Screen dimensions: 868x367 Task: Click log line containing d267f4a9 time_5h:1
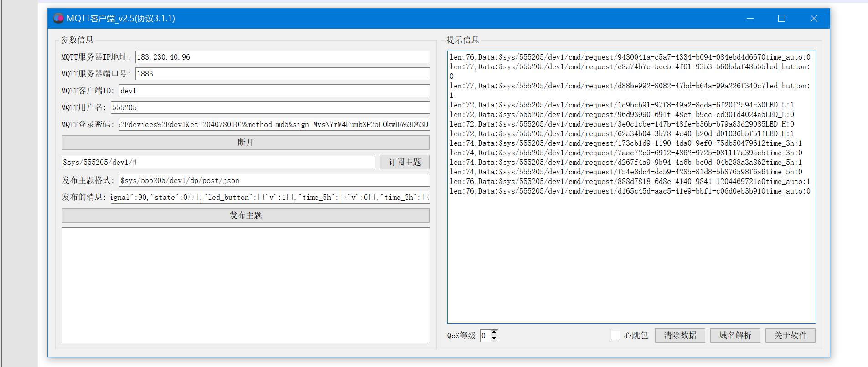click(x=626, y=162)
